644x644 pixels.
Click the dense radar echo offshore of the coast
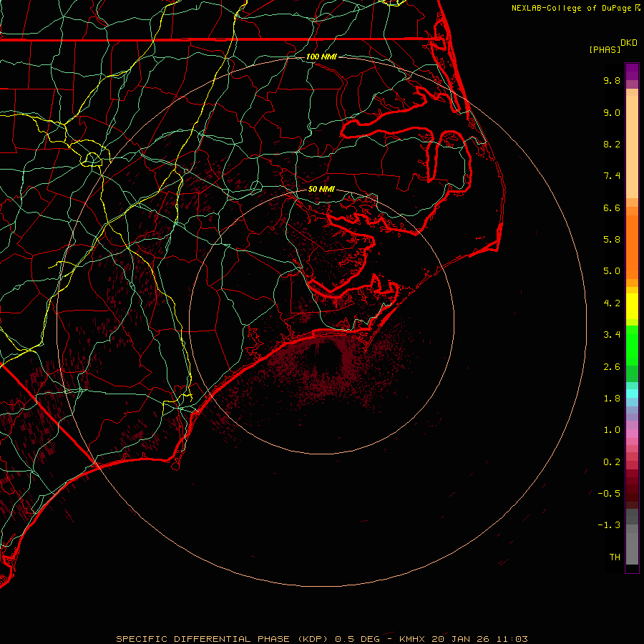click(328, 366)
